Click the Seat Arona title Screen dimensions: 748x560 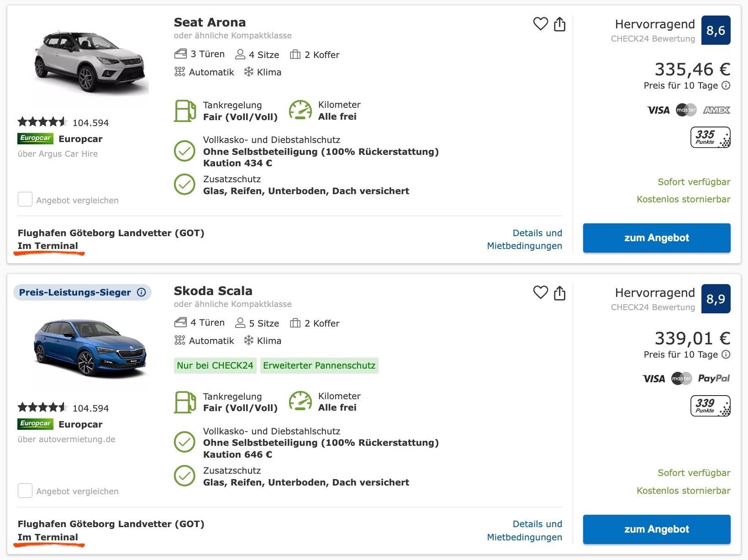pos(210,22)
